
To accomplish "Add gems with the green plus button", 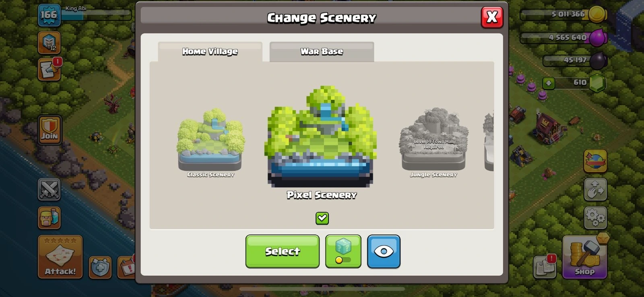I will click(x=549, y=83).
